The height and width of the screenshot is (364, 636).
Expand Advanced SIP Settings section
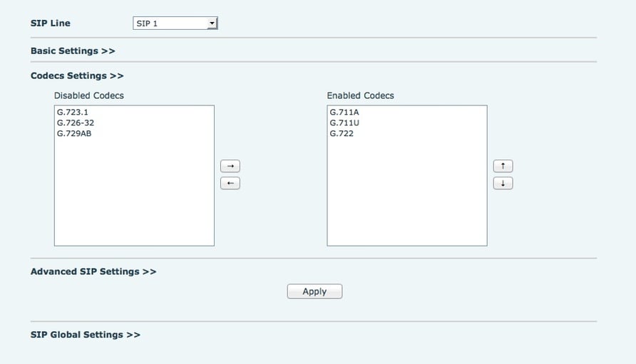[x=93, y=271]
